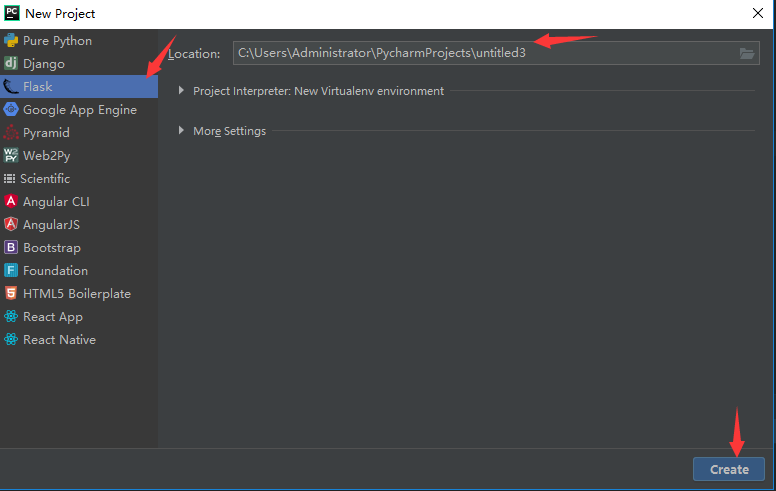Select the HTML5 Boilerplate label

[x=77, y=294]
